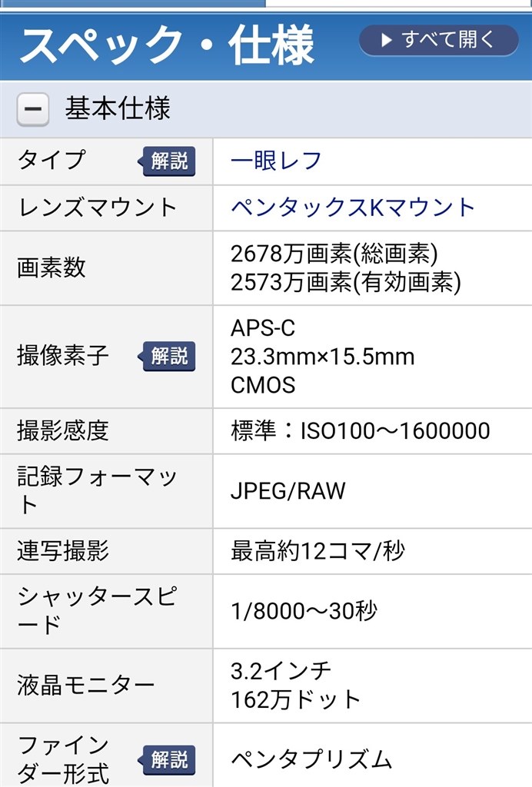Tap the ISO100～1600000 sensitivity value

(x=357, y=430)
